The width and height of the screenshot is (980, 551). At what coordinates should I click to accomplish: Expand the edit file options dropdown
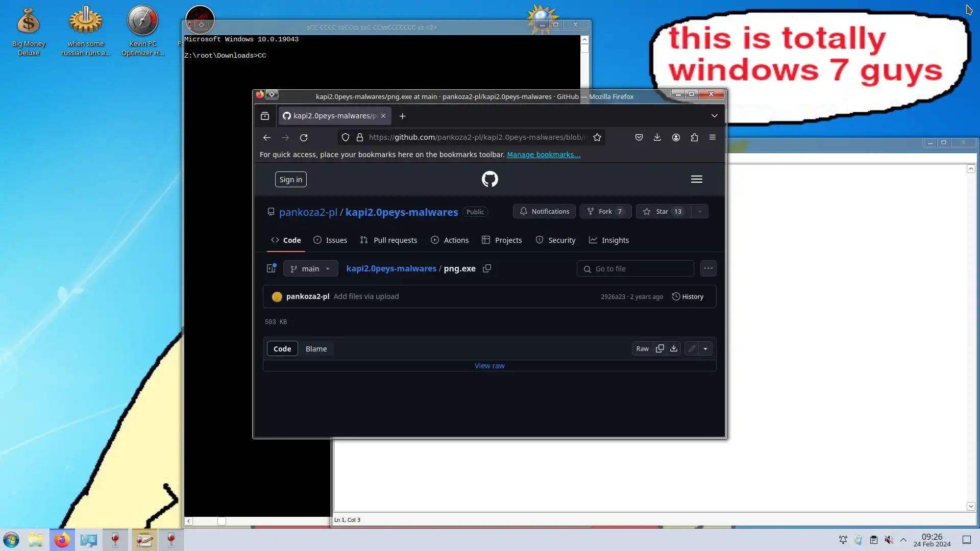click(705, 348)
